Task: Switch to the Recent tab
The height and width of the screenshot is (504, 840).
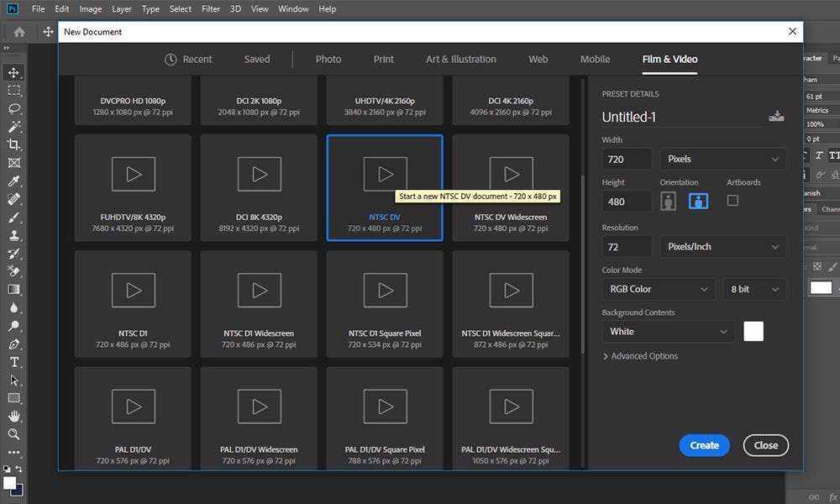Action: point(188,60)
